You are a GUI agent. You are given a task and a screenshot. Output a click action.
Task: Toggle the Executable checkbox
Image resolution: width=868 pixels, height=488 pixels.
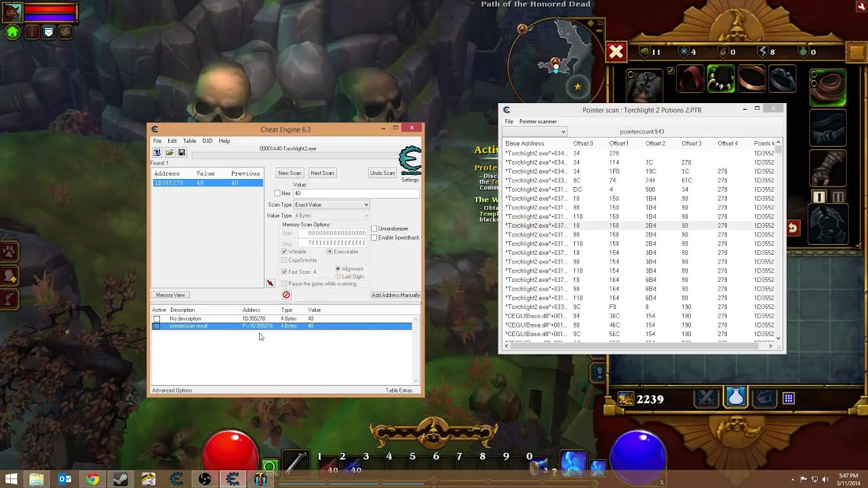click(x=330, y=251)
